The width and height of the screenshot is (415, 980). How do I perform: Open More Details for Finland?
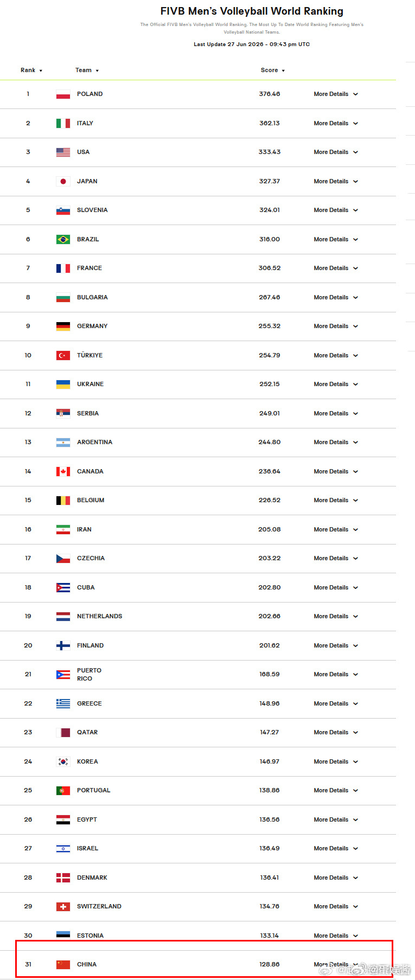[336, 645]
